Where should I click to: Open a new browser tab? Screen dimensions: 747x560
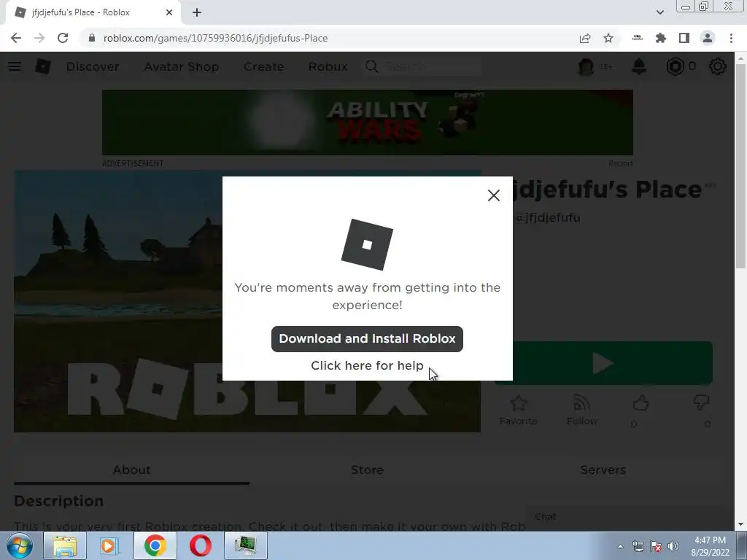point(197,12)
